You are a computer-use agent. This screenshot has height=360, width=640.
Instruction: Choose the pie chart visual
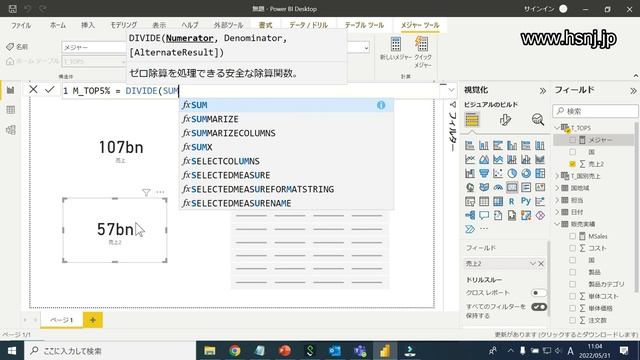(x=512, y=173)
